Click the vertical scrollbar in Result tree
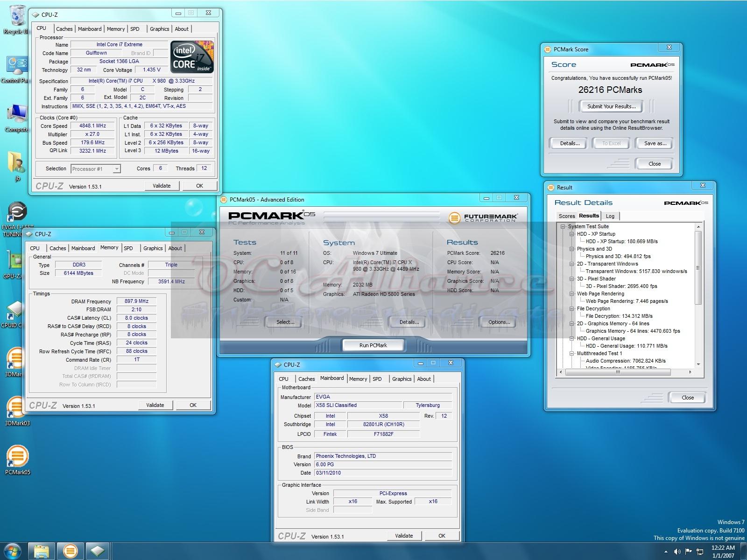 tap(698, 268)
